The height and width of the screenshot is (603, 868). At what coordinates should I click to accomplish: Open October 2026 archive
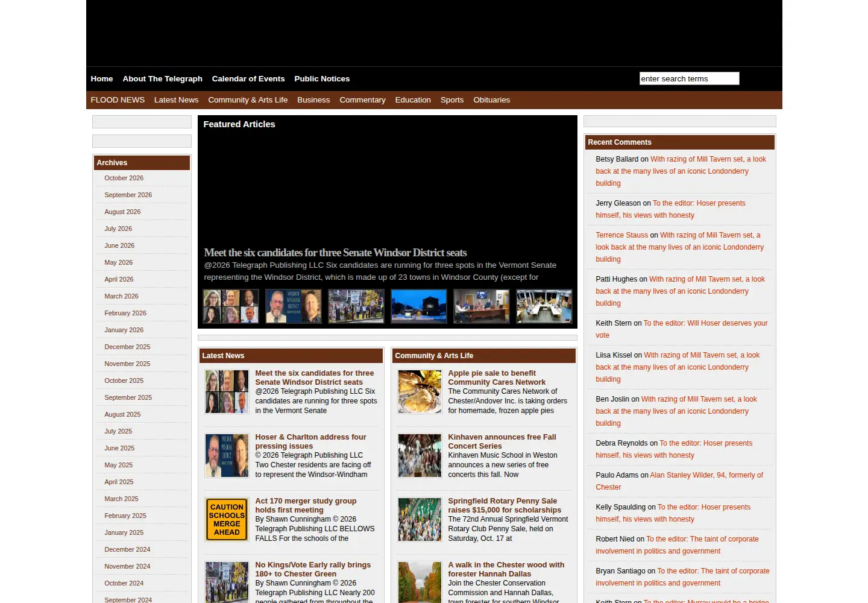tap(124, 178)
